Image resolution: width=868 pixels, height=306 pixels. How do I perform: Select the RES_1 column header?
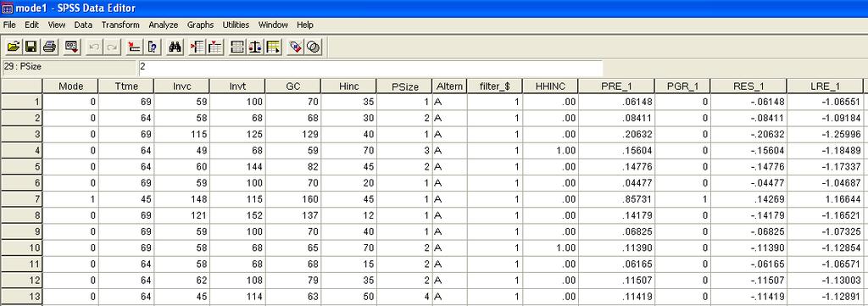(x=748, y=86)
